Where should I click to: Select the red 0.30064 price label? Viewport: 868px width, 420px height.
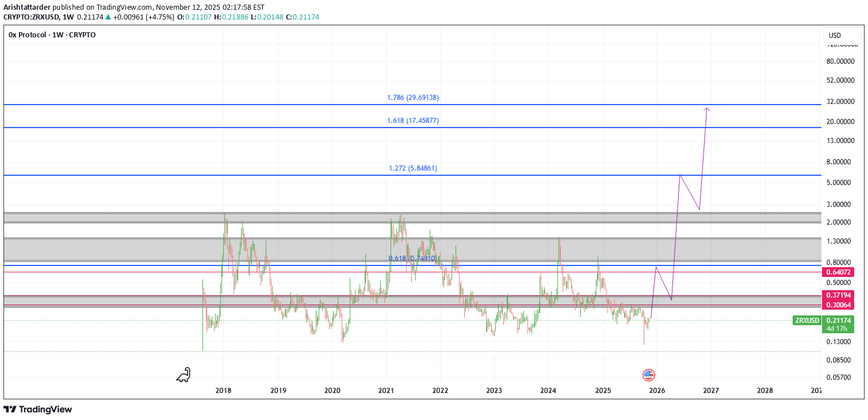[839, 305]
